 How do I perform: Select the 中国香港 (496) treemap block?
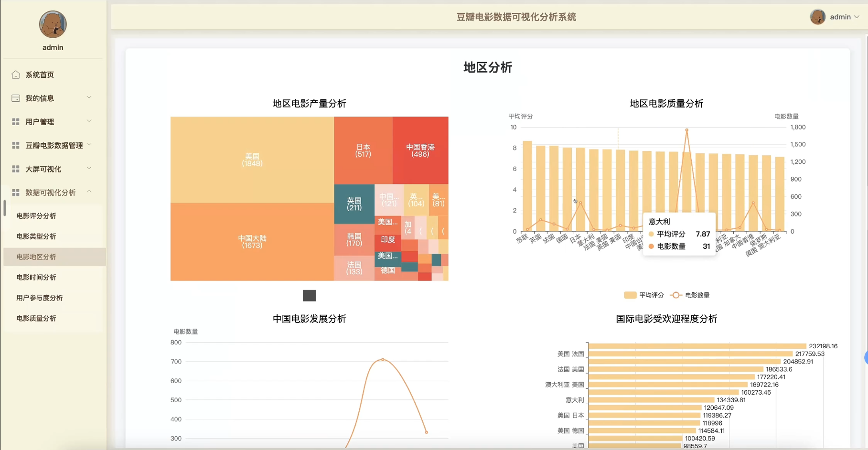pyautogui.click(x=420, y=150)
